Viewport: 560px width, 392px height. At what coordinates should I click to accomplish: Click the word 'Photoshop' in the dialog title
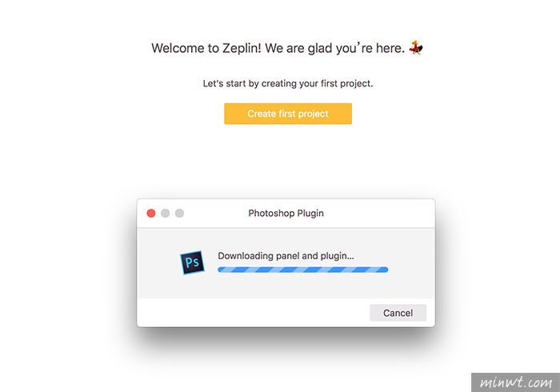coord(271,213)
